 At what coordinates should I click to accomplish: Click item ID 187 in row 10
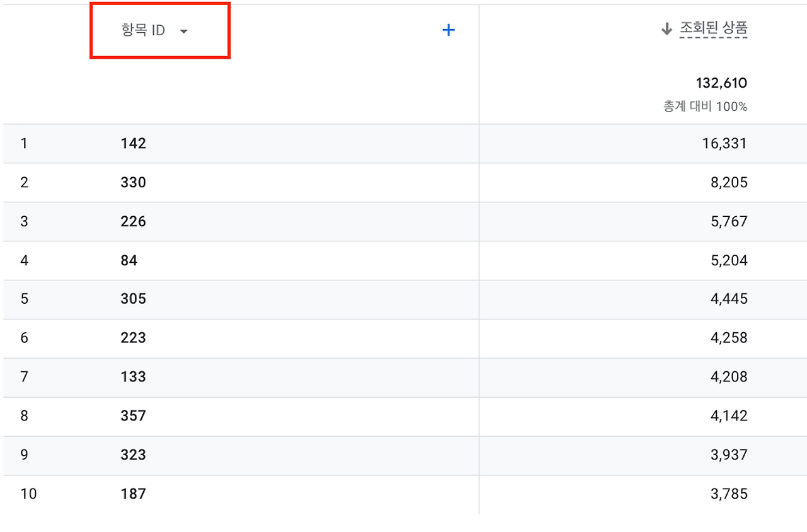133,494
